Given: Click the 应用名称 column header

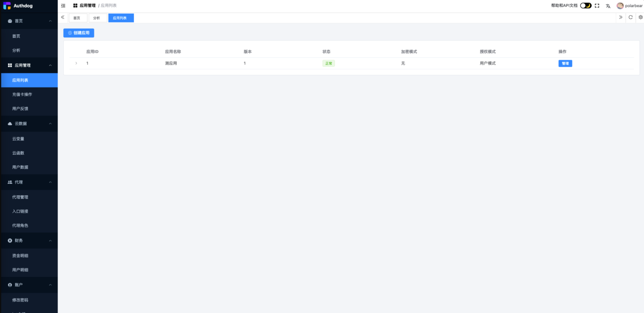Looking at the screenshot, I should 173,52.
